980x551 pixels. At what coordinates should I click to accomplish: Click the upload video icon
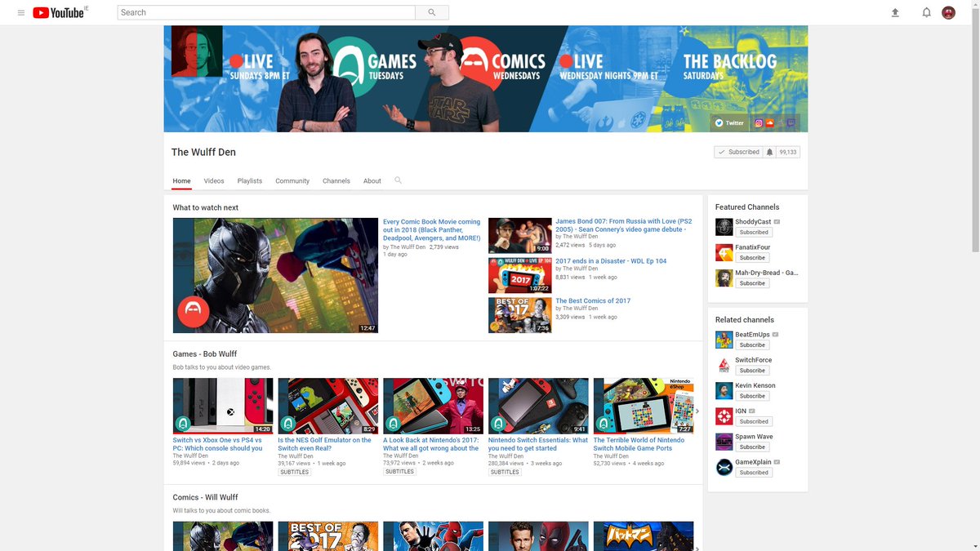click(x=895, y=13)
